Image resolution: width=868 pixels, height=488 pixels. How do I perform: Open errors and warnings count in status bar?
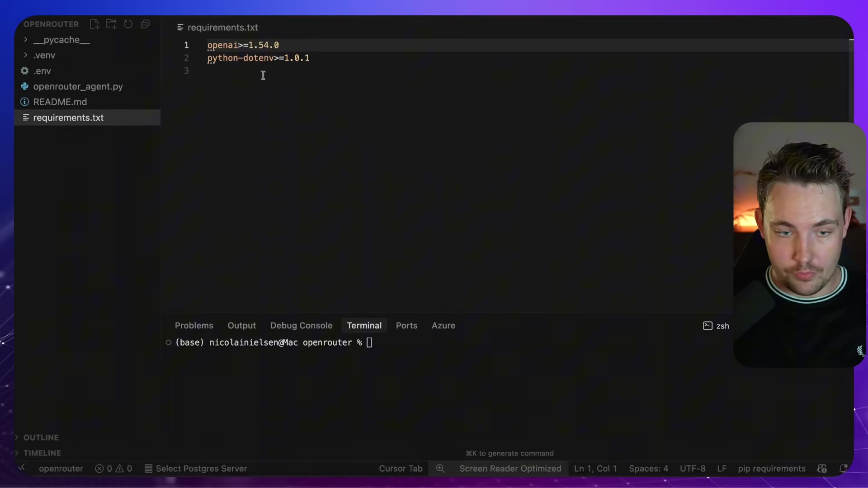pos(113,469)
